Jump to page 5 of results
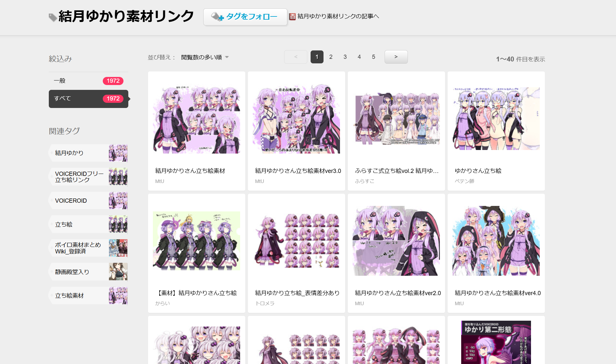Image resolution: width=616 pixels, height=364 pixels. click(373, 57)
